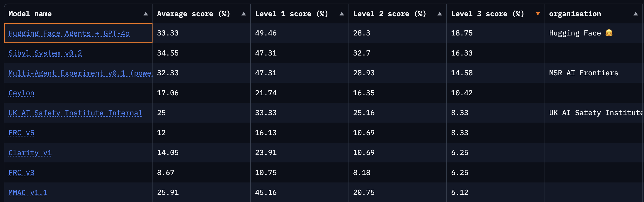The image size is (644, 202).
Task: Open the UK AI Safety Institute Internal link
Action: click(x=75, y=113)
